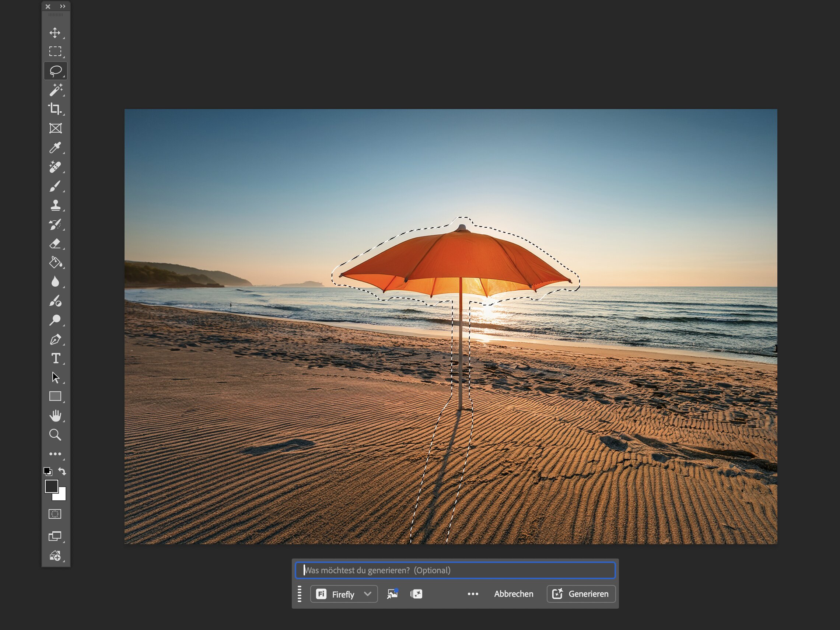Image resolution: width=840 pixels, height=630 pixels.
Task: Click the Generieren button
Action: pos(581,594)
